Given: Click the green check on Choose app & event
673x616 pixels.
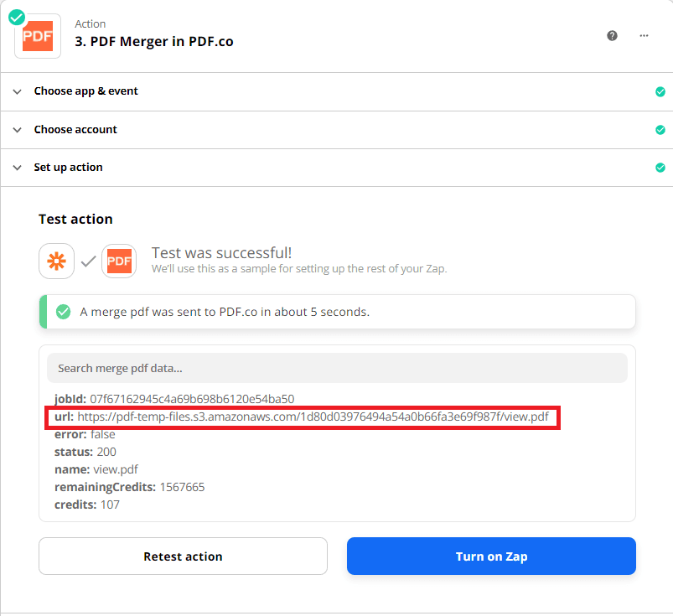Looking at the screenshot, I should point(660,92).
